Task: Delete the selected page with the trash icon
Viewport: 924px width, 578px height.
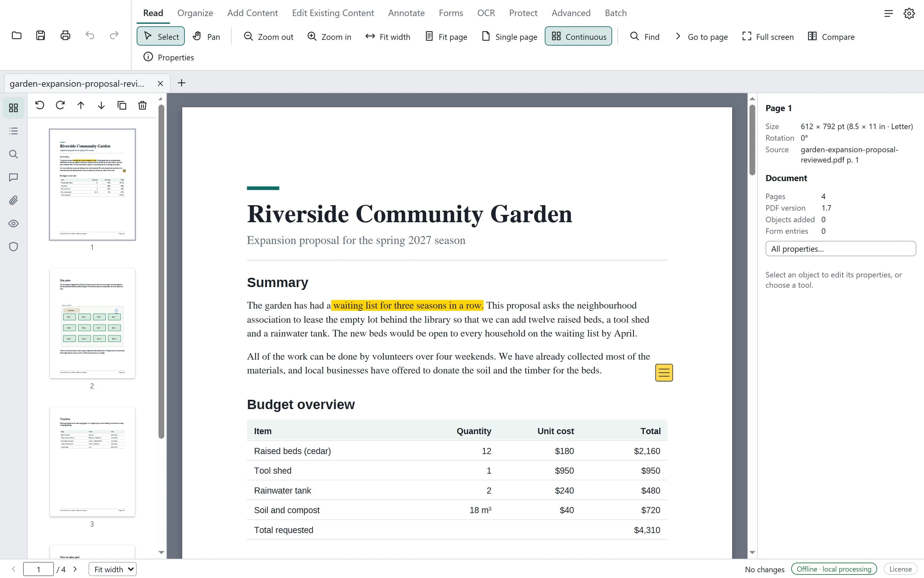Action: point(142,105)
